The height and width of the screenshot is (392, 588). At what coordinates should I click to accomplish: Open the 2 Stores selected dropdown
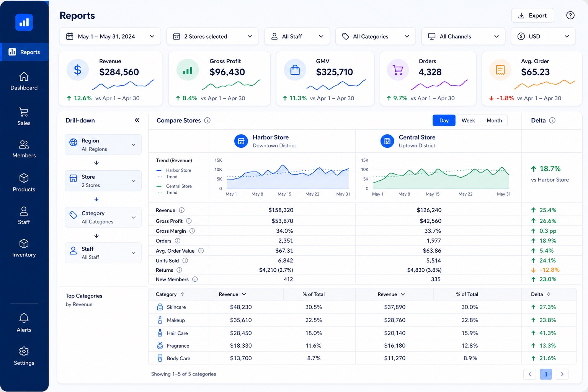click(x=213, y=36)
